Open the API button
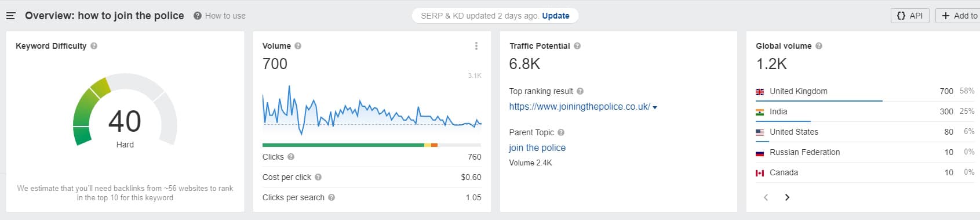This screenshot has width=980, height=220. pyautogui.click(x=910, y=16)
